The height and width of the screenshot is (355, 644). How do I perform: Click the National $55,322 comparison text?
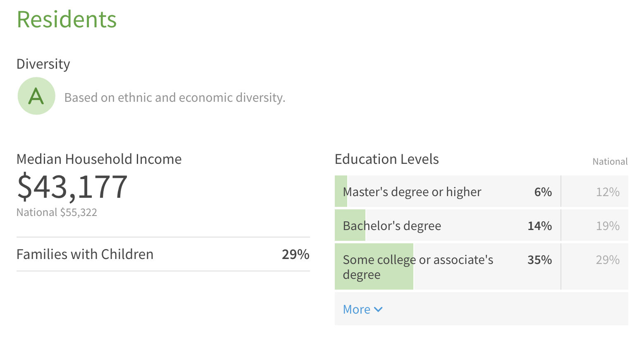point(57,212)
